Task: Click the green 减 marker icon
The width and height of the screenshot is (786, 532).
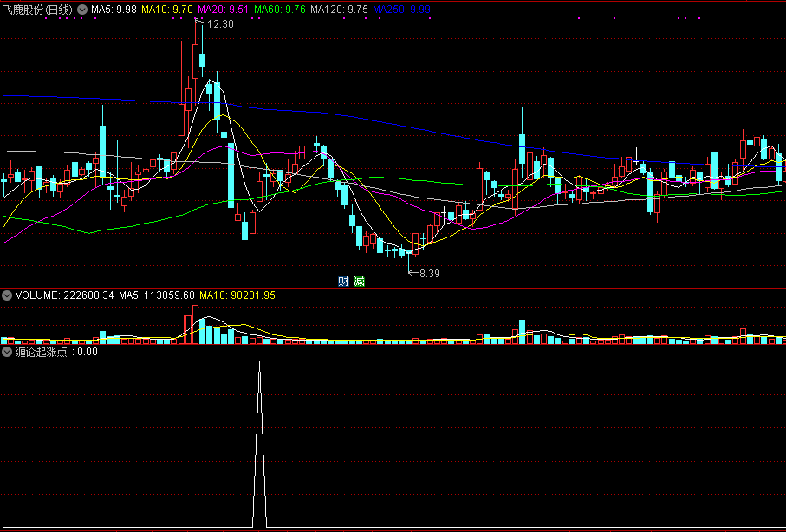Action: pyautogui.click(x=359, y=282)
